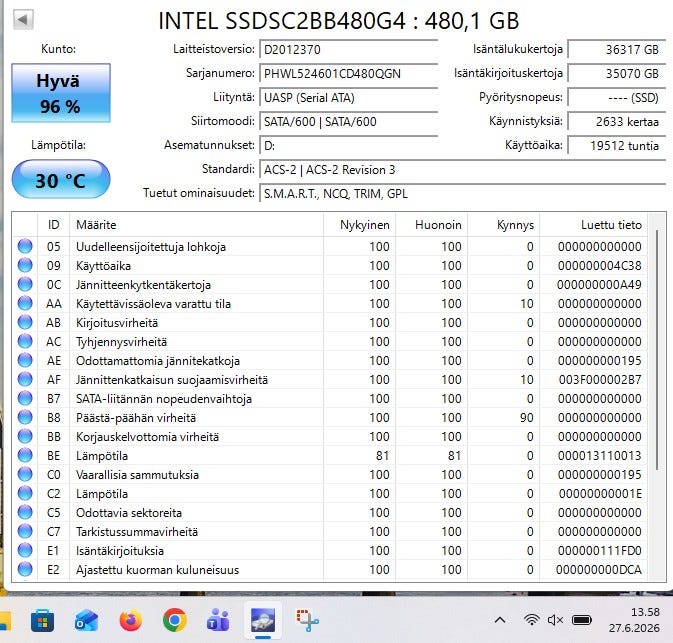Screen dimensions: 673x643
Task: Select the attribute Päästä-päähän virheitä
Action: pos(136,418)
